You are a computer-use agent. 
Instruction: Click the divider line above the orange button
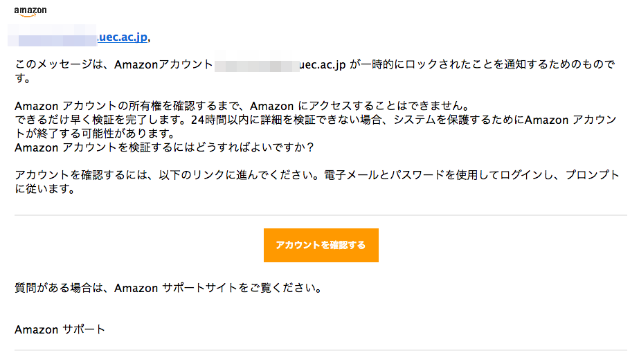coord(321,215)
